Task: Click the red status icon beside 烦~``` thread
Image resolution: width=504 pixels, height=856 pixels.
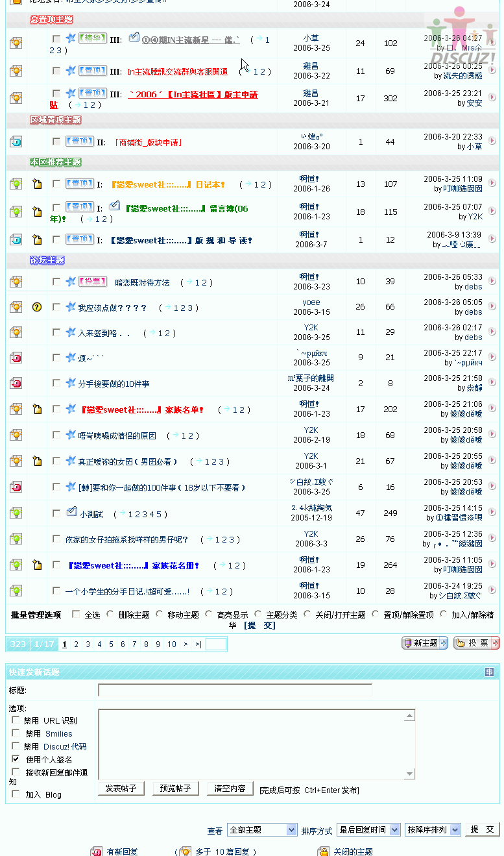Action: 16,358
